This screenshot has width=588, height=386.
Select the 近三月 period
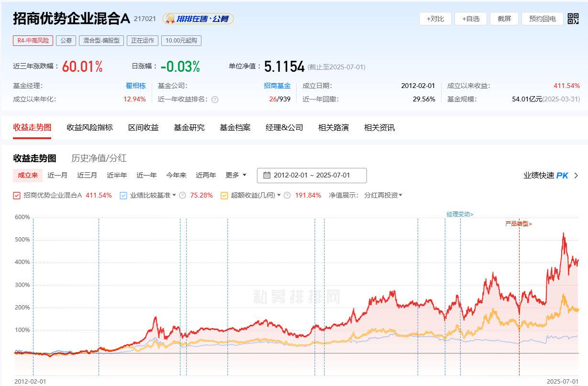pos(87,175)
